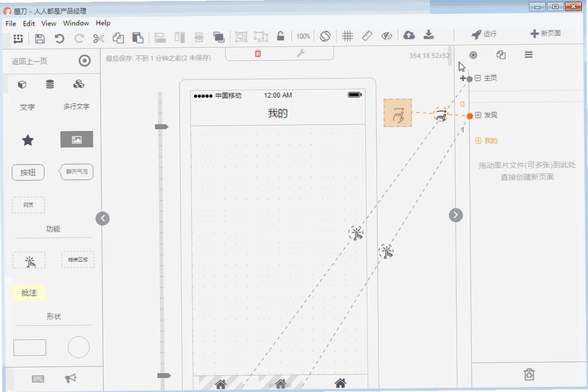This screenshot has height=392, width=588.
Task: Select the image placeholder widget
Action: pyautogui.click(x=76, y=140)
